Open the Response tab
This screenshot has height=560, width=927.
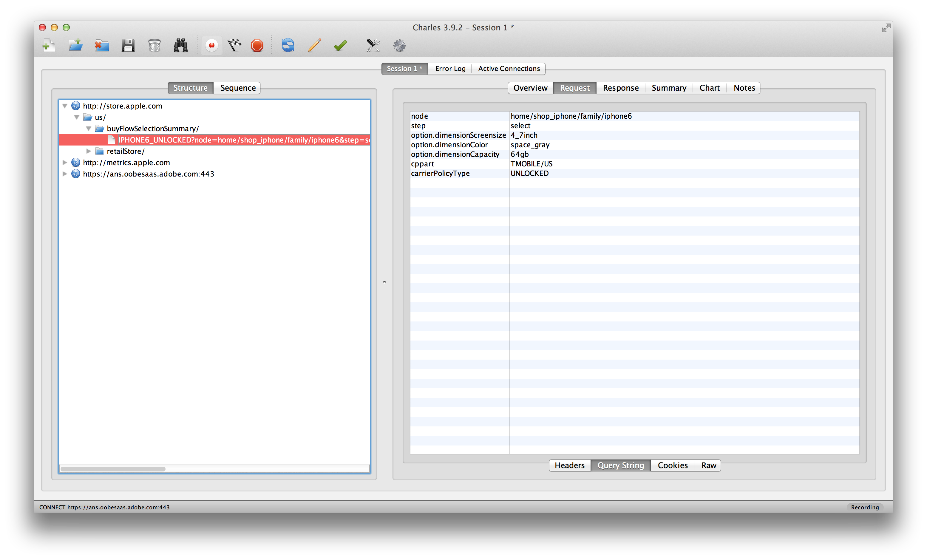coord(621,88)
